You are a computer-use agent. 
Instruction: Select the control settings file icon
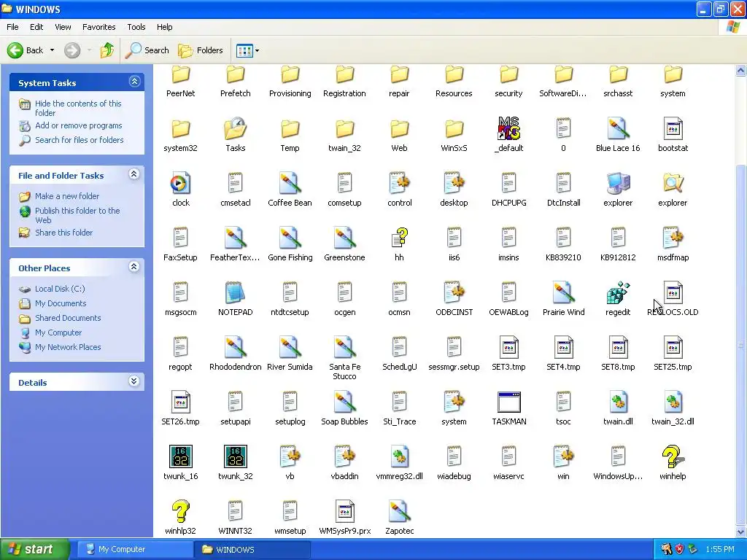(x=399, y=183)
